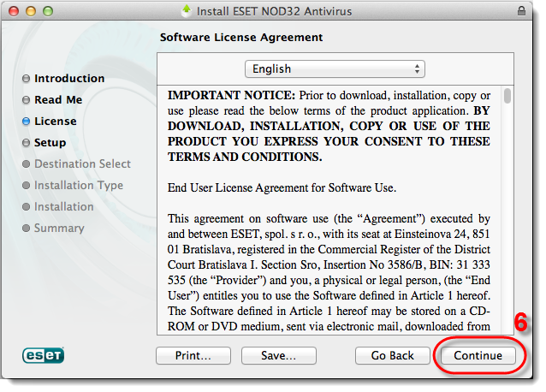Image resolution: width=546 pixels, height=392 pixels.
Task: Click the Read Me step bullet
Action: [27, 100]
